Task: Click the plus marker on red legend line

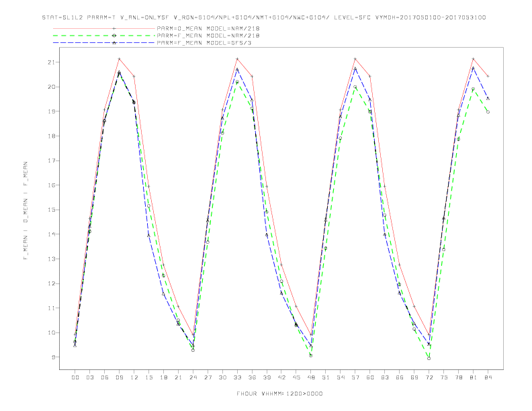Action: click(x=114, y=28)
